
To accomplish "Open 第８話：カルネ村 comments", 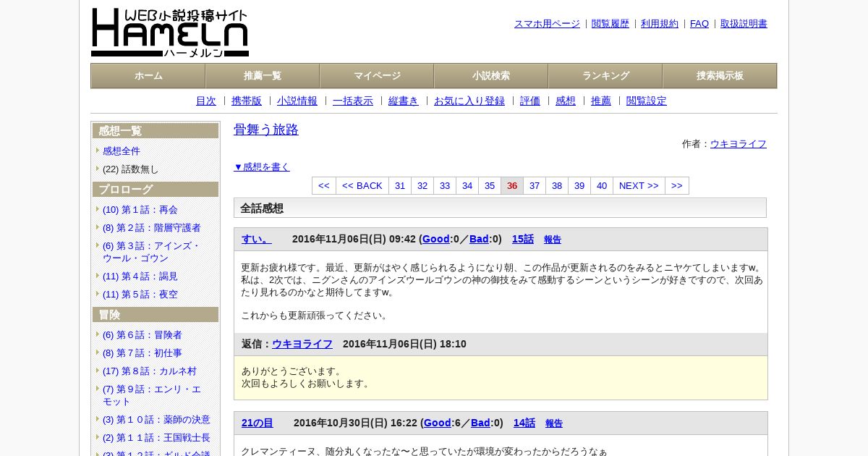I will click(150, 371).
